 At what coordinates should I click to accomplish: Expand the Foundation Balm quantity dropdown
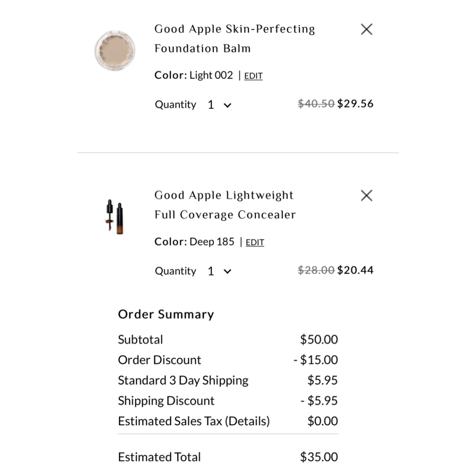219,105
